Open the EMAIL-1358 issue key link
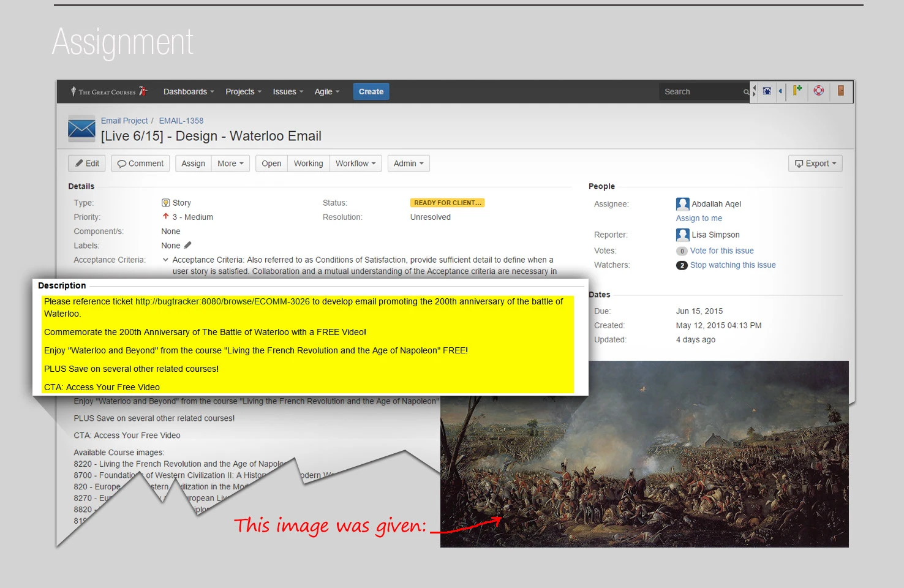The image size is (904, 588). point(181,121)
